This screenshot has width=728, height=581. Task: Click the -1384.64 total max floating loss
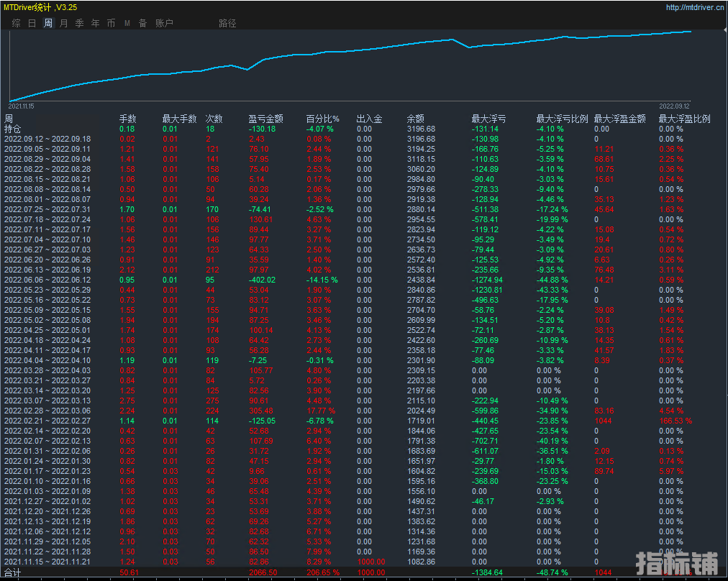(487, 572)
